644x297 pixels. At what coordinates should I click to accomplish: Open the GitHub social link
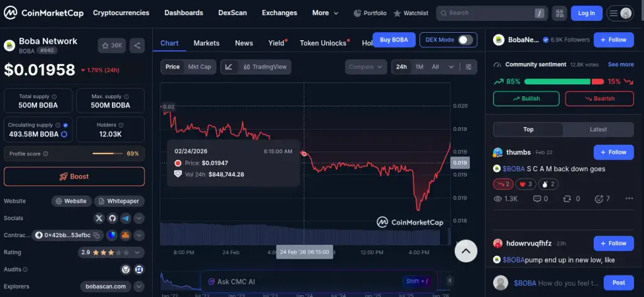coord(112,218)
